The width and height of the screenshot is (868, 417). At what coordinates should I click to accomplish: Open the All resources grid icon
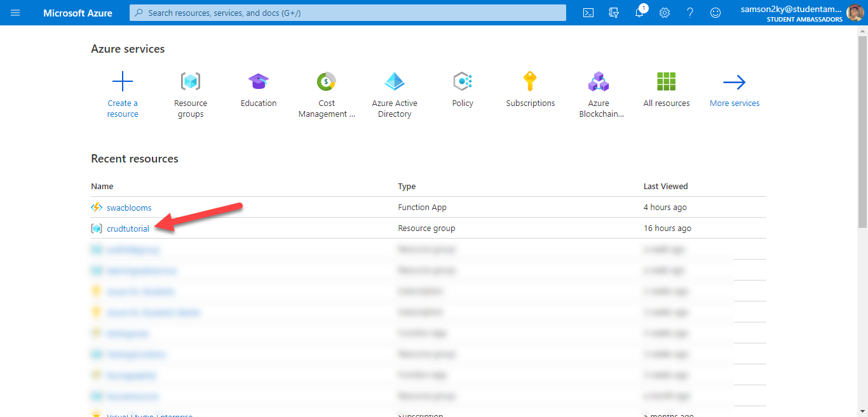click(x=667, y=81)
